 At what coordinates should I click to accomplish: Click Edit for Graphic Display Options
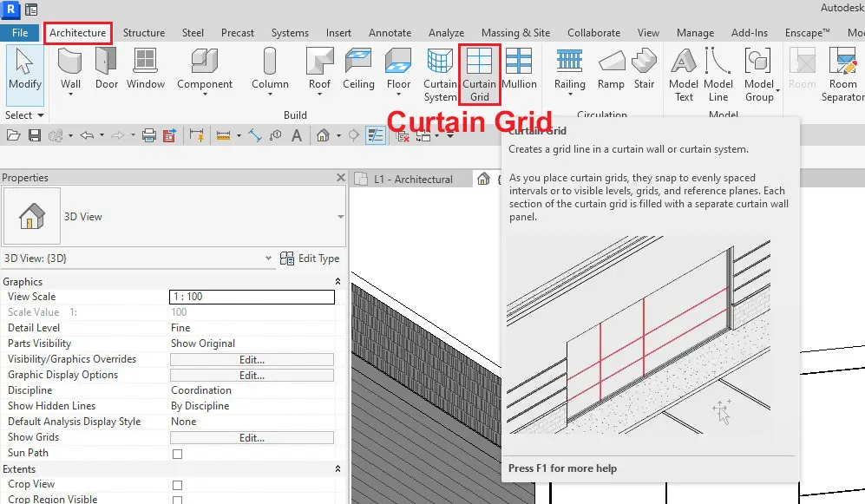252,375
